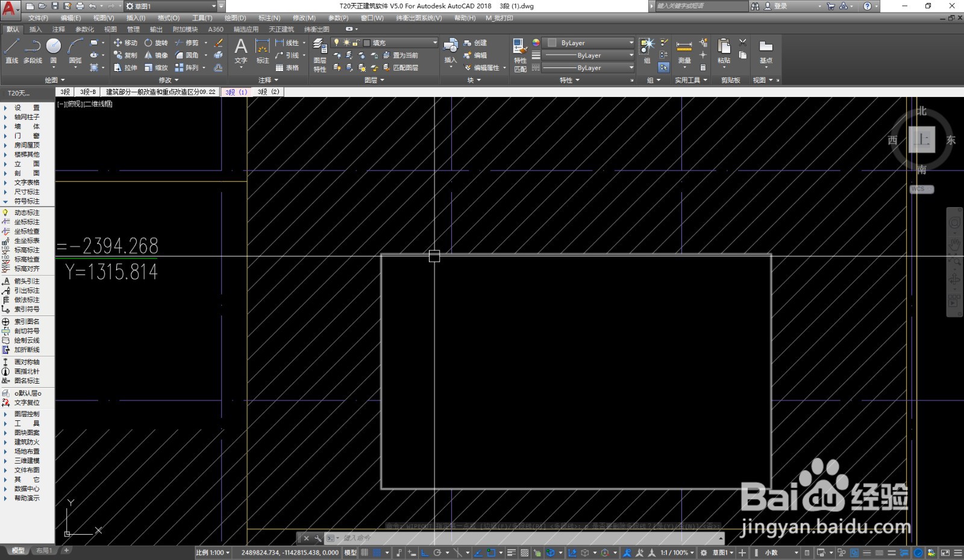Switch to the 注释 ribbon tab
Image resolution: width=964 pixels, height=560 pixels.
pos(58,29)
